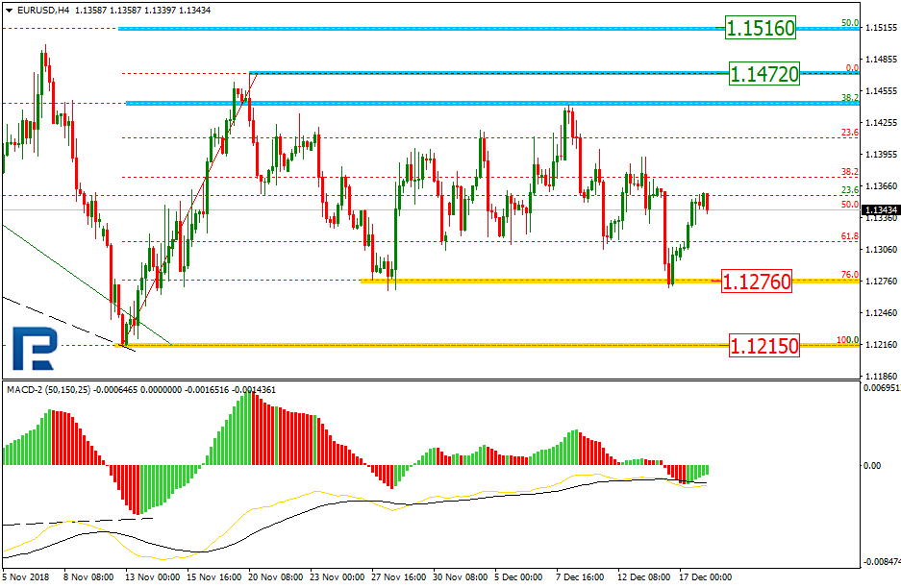Select the 1.14720 green price label
901x588 pixels.
(x=763, y=73)
